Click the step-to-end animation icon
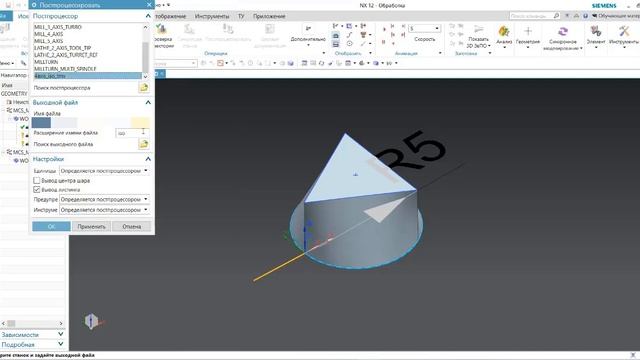The width and height of the screenshot is (640, 360). [402, 35]
